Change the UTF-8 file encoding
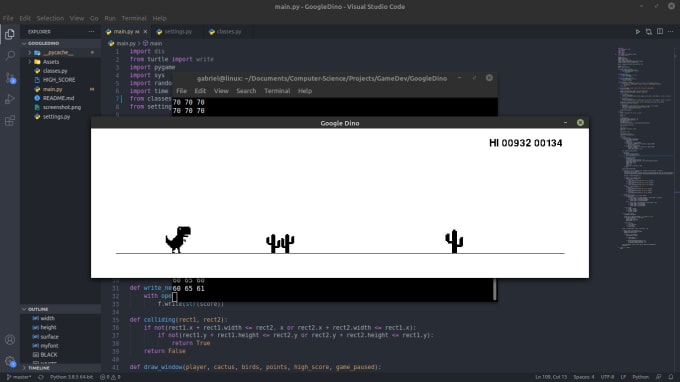 (607, 377)
